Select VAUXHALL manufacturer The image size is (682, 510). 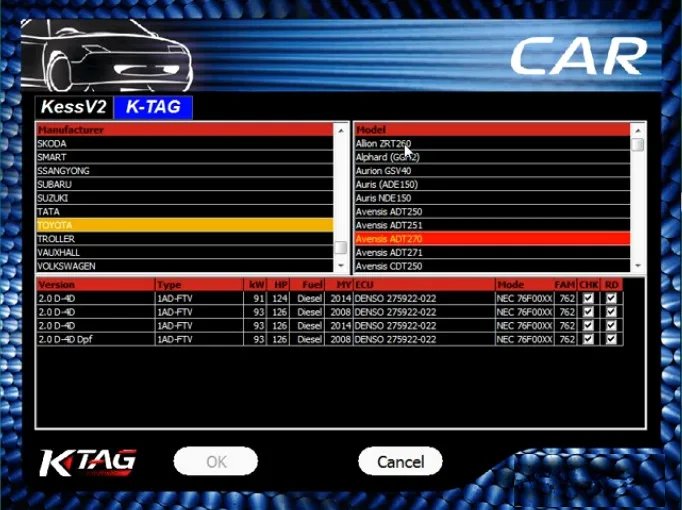[x=185, y=253]
